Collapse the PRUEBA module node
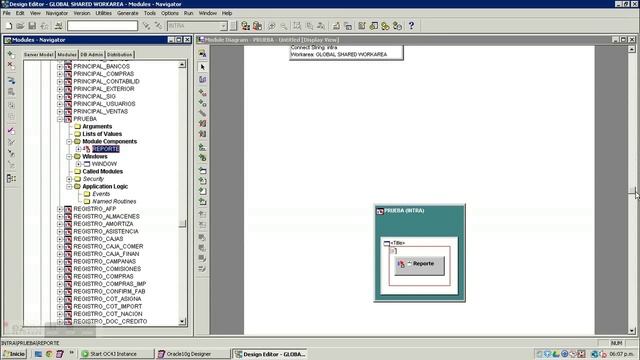Screen dimensions: 640x360 coord(60,119)
